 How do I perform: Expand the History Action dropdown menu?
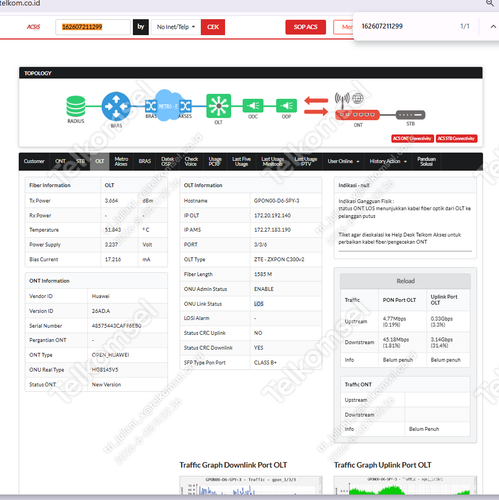[x=388, y=161]
